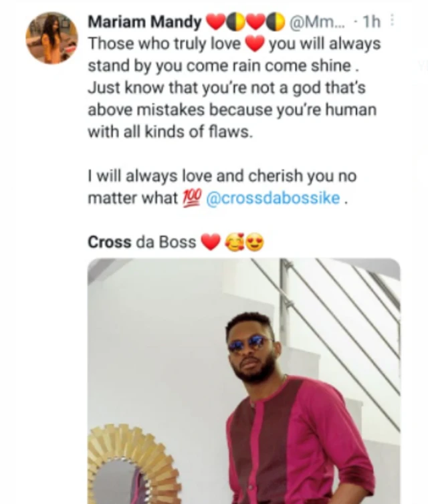The image size is (428, 504).
Task: Open the three-dot more options menu
Action: (x=392, y=21)
